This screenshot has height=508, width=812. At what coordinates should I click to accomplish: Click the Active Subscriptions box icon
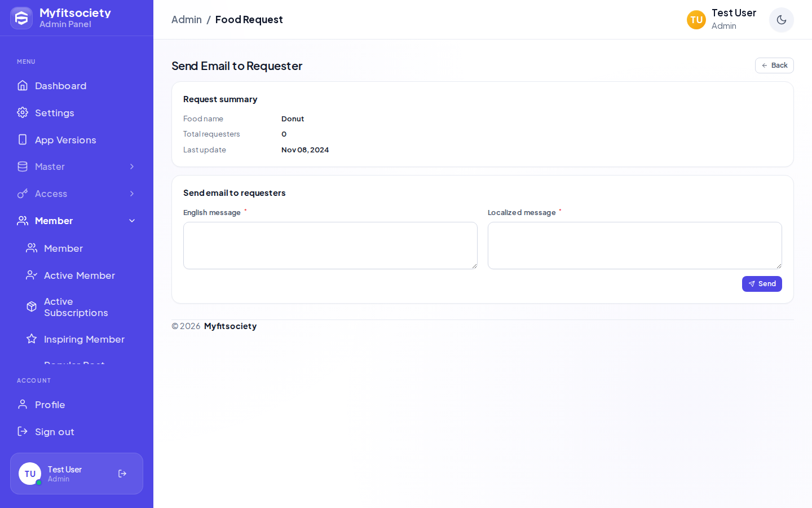(32, 306)
